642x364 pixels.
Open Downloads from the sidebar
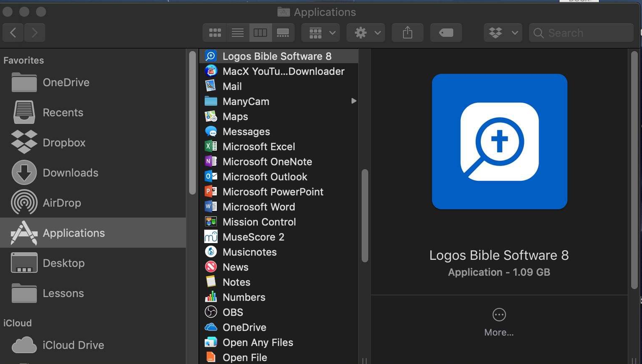coord(93,173)
